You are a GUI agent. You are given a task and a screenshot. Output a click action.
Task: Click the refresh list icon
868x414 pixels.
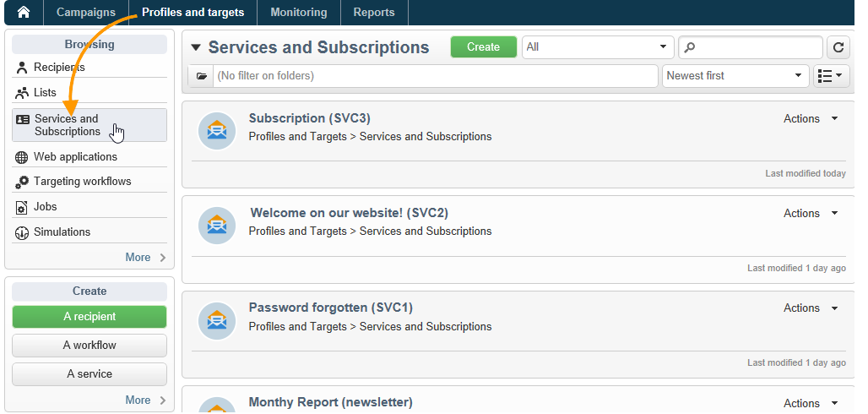(x=838, y=47)
